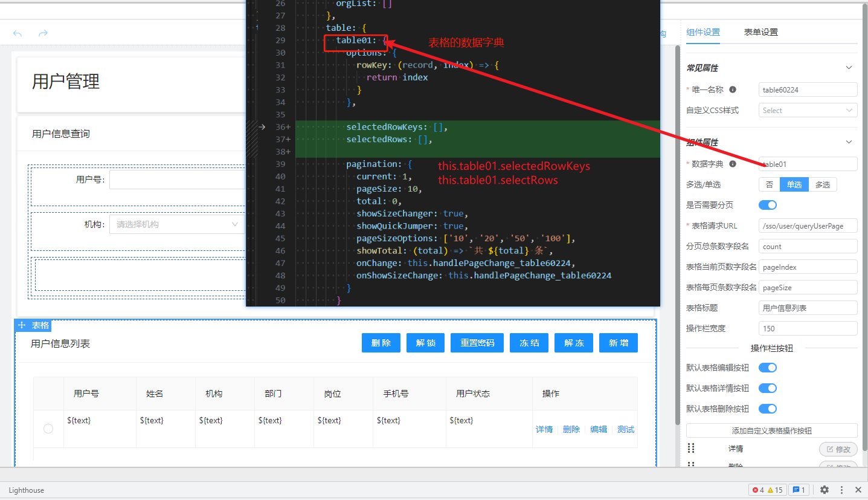868x500 pixels.
Task: Toggle 是否需要分页 switch
Action: pos(768,205)
